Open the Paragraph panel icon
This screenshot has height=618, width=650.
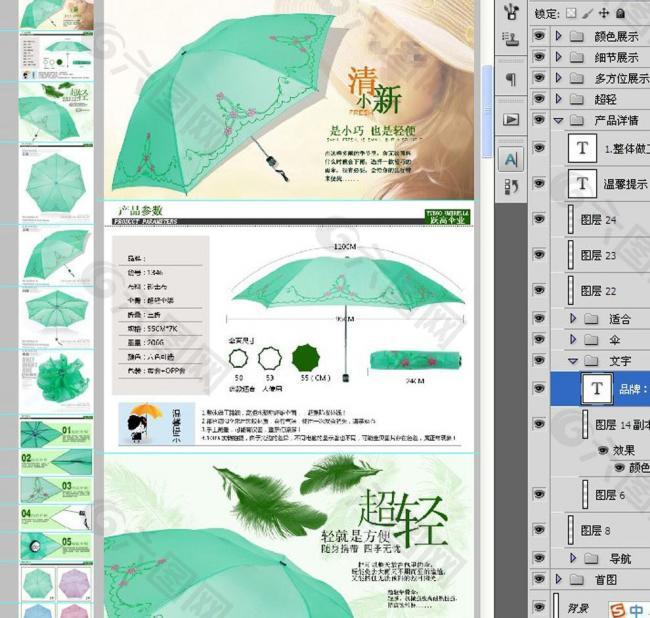(512, 79)
